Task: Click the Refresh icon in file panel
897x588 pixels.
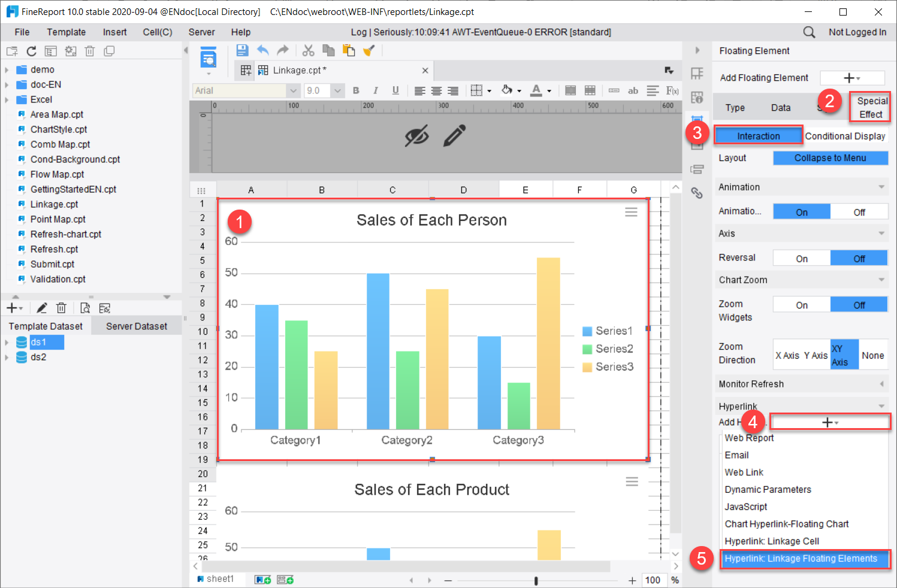Action: pyautogui.click(x=32, y=51)
